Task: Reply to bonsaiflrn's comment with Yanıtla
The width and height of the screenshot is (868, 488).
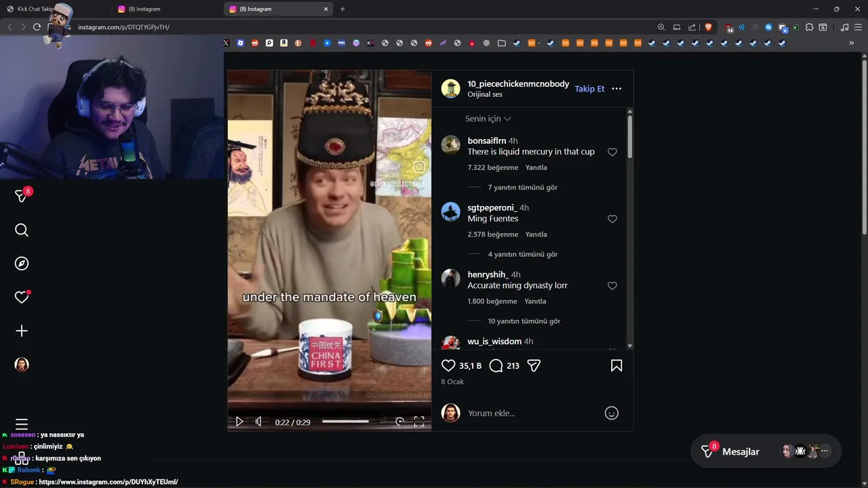Action: tap(536, 167)
